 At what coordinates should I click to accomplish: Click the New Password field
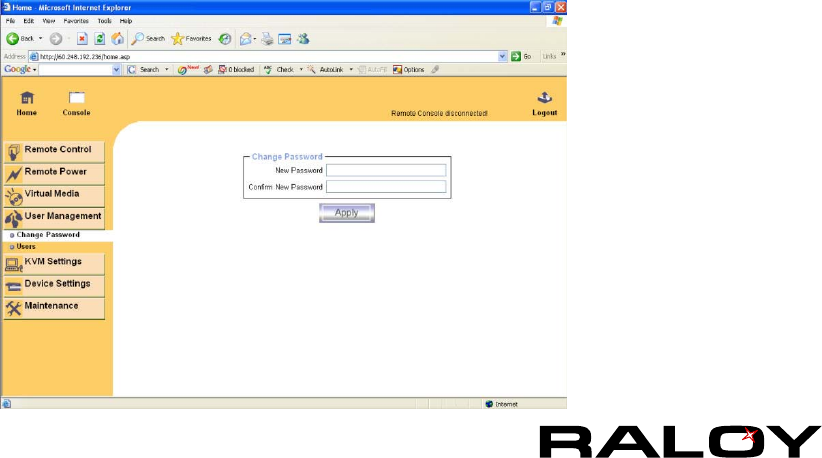tap(386, 170)
